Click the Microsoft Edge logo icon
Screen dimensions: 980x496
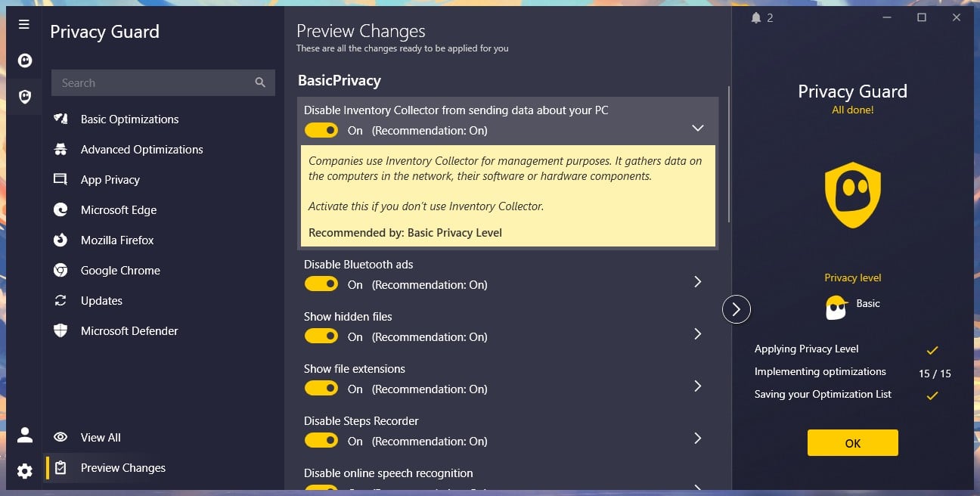pyautogui.click(x=60, y=209)
